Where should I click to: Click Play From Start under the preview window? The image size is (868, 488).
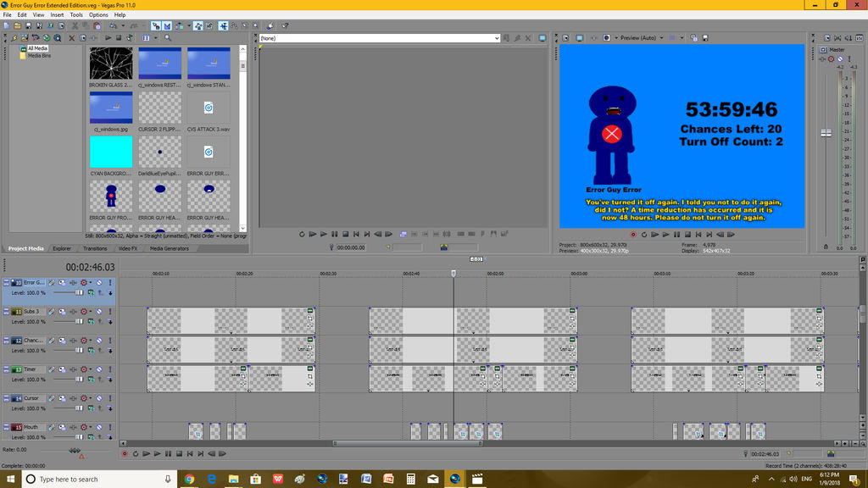654,236
